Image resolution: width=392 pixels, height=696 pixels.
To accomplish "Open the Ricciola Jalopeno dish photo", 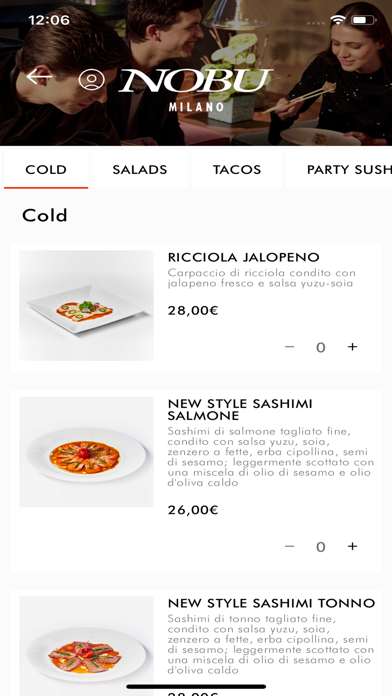I will [x=86, y=305].
